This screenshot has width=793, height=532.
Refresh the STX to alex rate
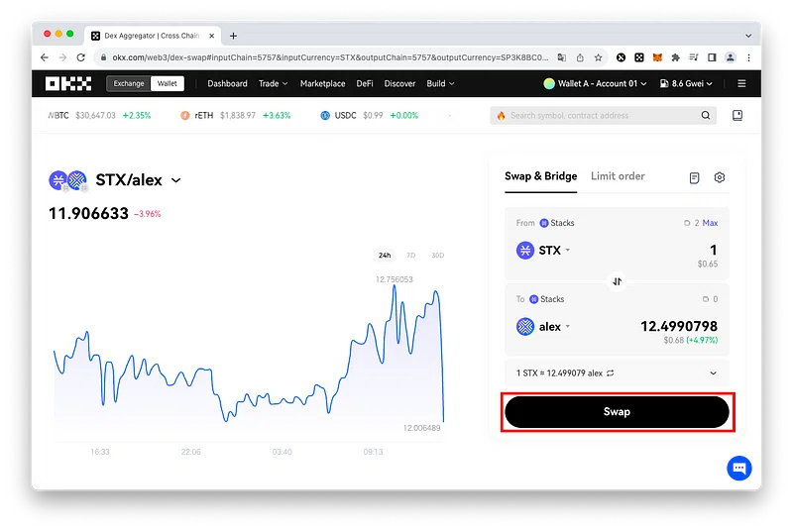pyautogui.click(x=611, y=373)
